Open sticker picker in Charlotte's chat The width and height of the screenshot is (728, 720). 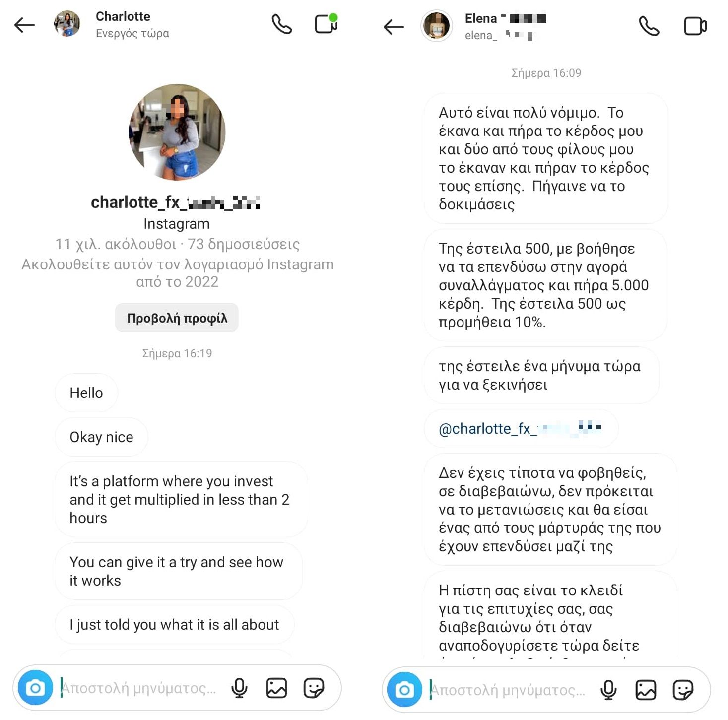click(x=314, y=688)
